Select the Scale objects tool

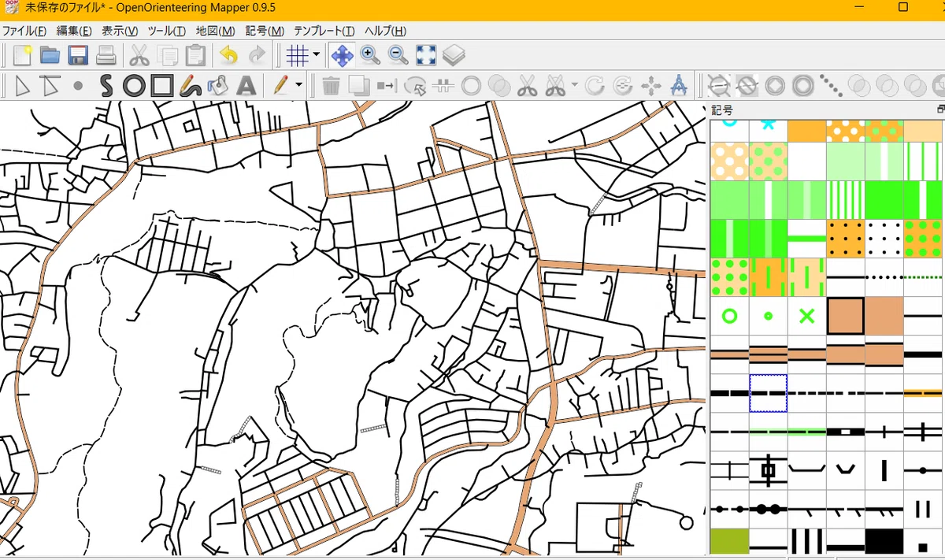650,85
